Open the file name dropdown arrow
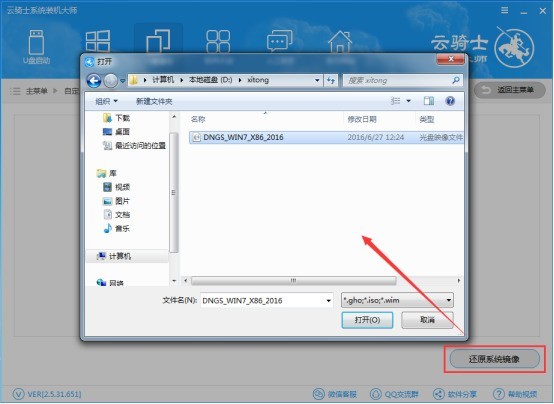This screenshot has height=404, width=554. pos(329,301)
